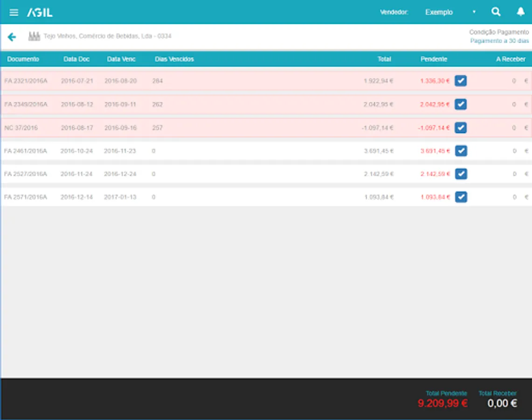Click days overdue value 262
532x420 pixels.
point(158,104)
